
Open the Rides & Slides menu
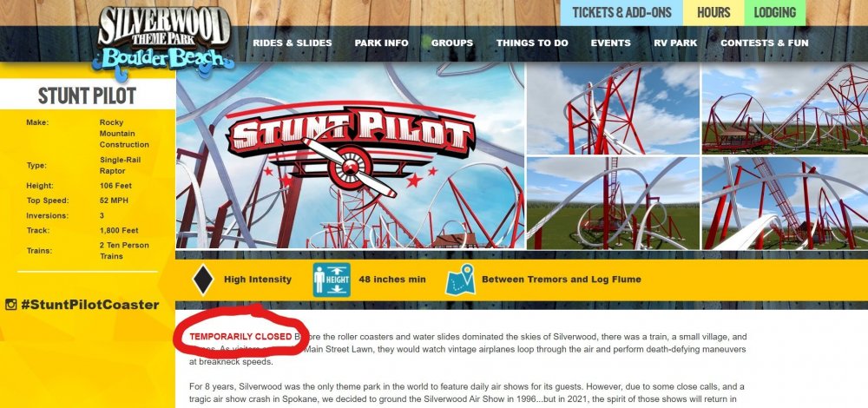coord(293,43)
